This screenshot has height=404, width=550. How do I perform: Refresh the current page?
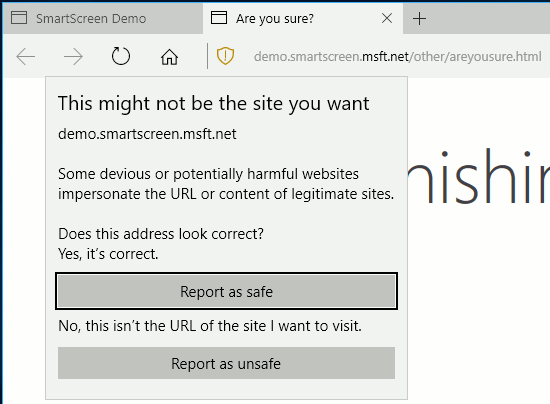pos(121,56)
